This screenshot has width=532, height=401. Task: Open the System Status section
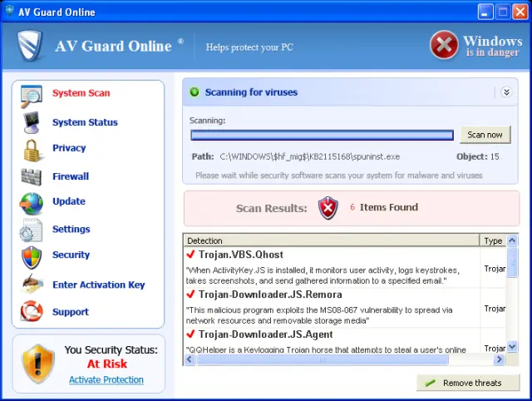coord(85,122)
